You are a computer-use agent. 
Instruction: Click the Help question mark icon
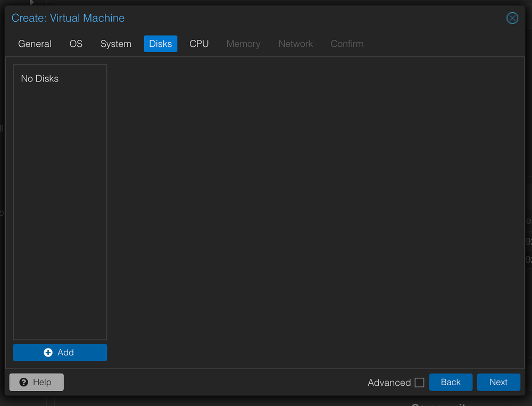[x=24, y=382]
